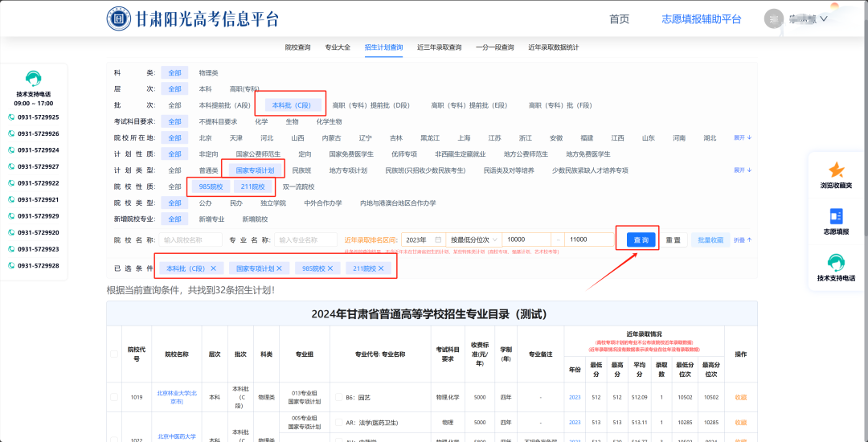Click the calendar icon in 2023年 year field
Viewport: 868px width, 442px height.
pos(439,239)
